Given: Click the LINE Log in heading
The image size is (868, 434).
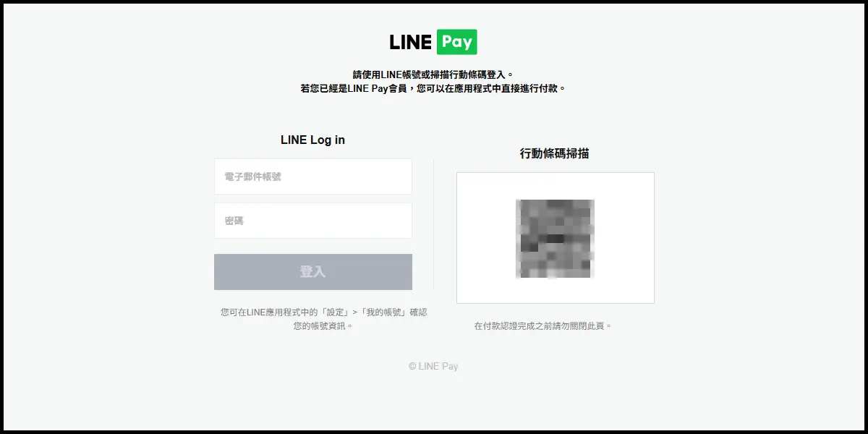Looking at the screenshot, I should click(312, 140).
